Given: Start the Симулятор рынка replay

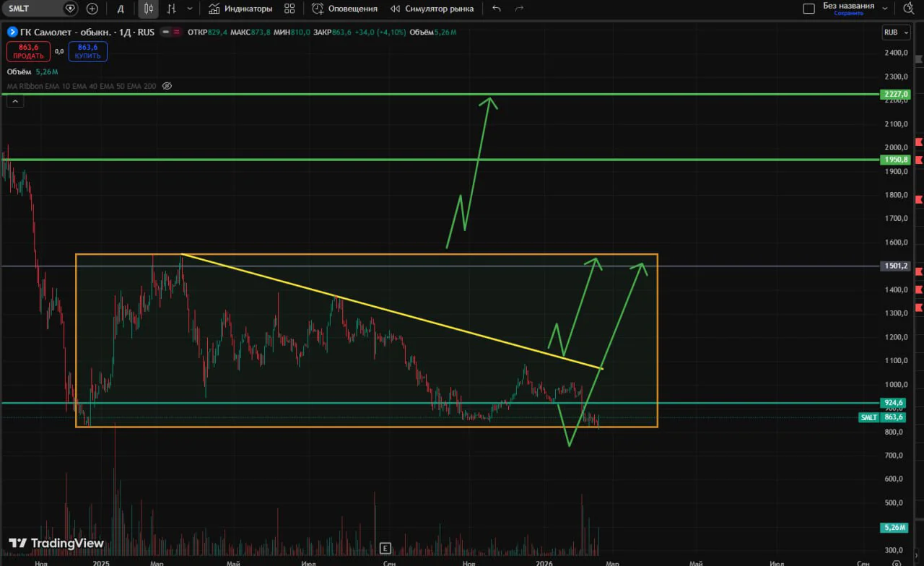Looking at the screenshot, I should pyautogui.click(x=432, y=9).
